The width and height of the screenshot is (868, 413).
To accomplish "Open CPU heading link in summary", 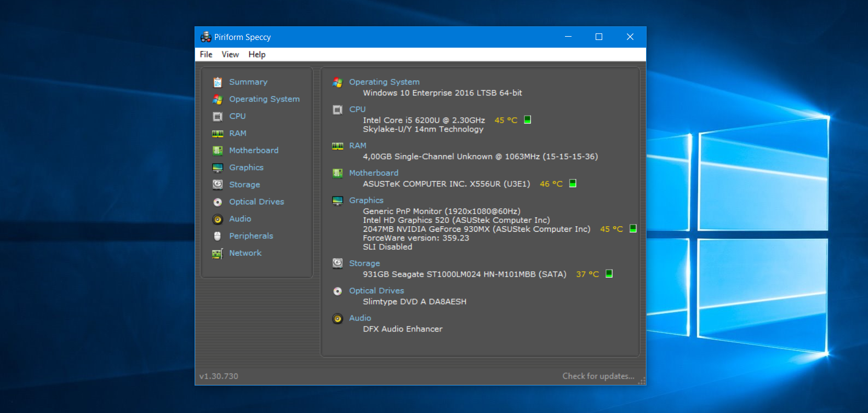I will 357,110.
